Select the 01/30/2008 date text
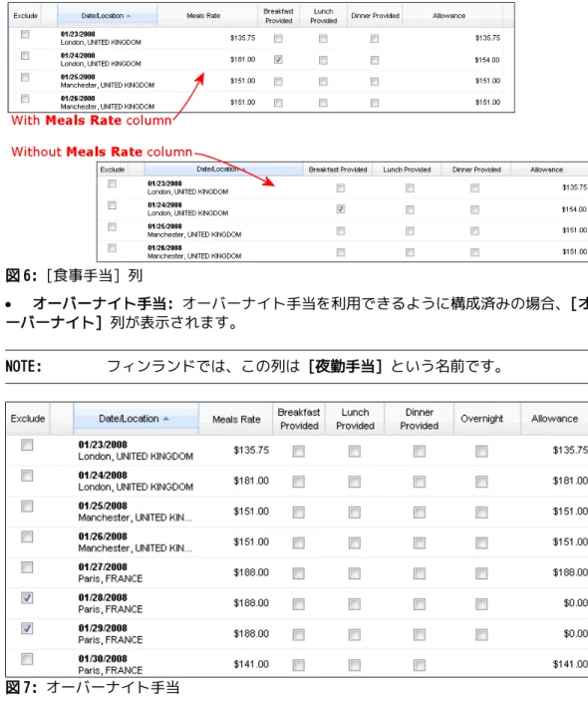This screenshot has height=702, width=588. click(103, 659)
